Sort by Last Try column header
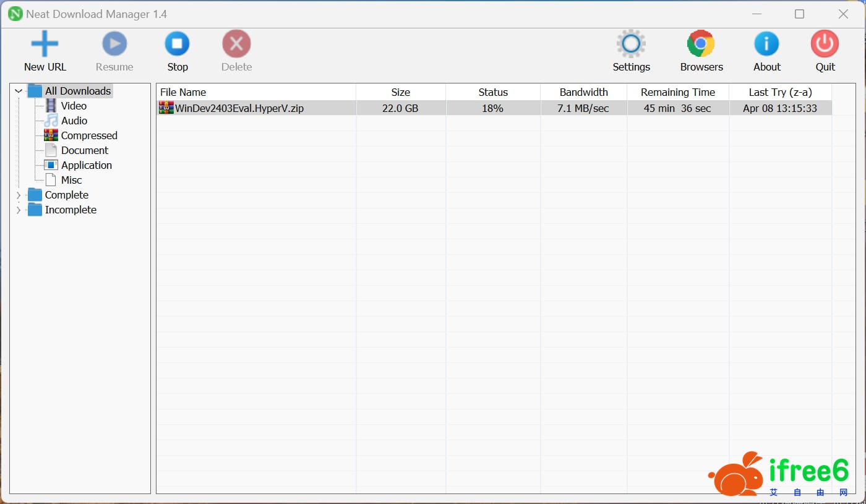The image size is (866, 504). 780,92
